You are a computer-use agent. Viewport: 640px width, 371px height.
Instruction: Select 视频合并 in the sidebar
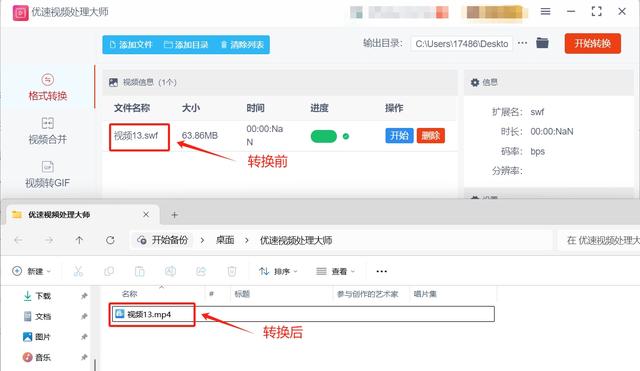tap(47, 131)
